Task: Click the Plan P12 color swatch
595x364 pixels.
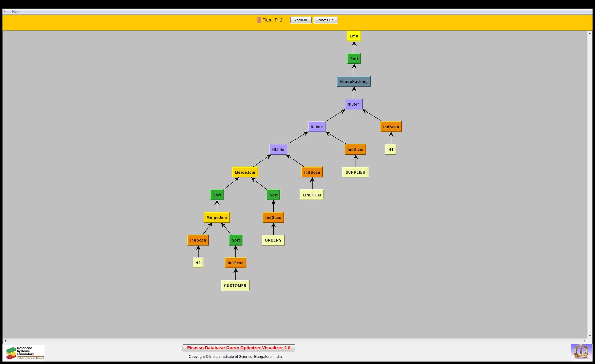Action: point(259,20)
